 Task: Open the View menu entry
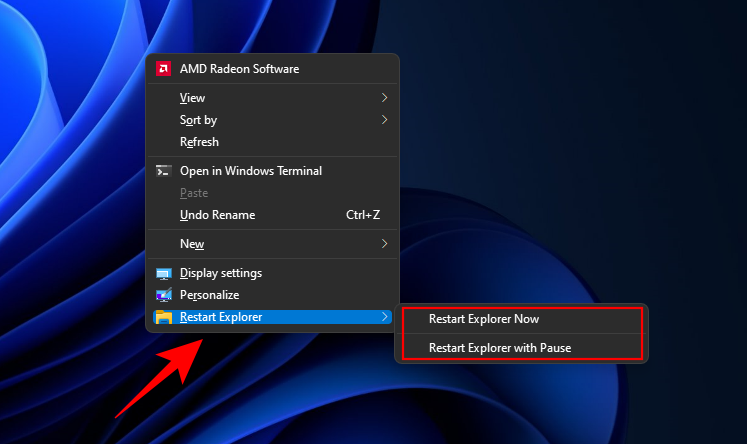272,98
